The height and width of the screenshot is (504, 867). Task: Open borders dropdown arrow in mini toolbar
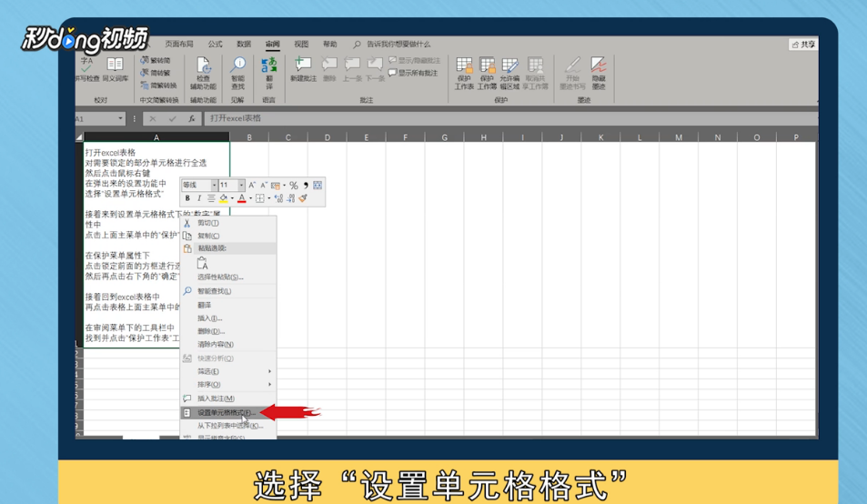(268, 198)
